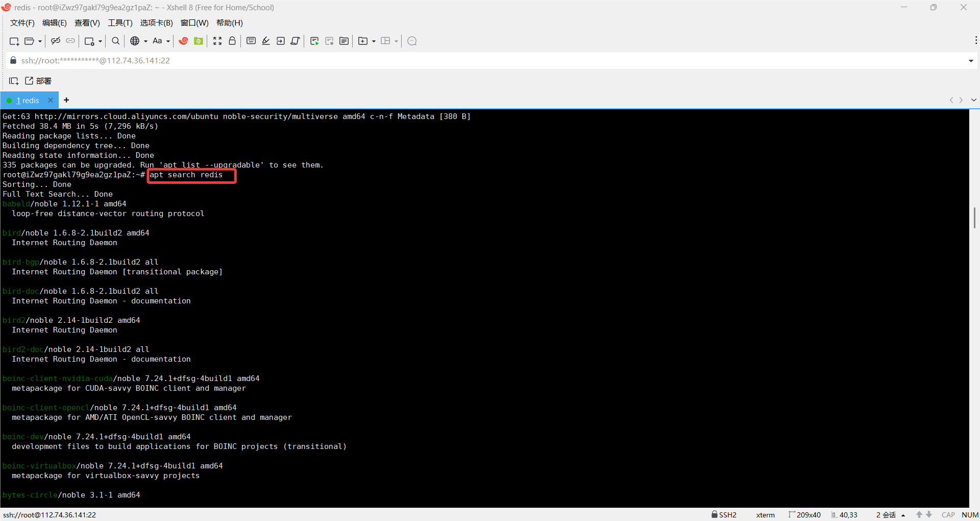Click the Aa font icon
The height and width of the screenshot is (521, 980).
click(157, 41)
